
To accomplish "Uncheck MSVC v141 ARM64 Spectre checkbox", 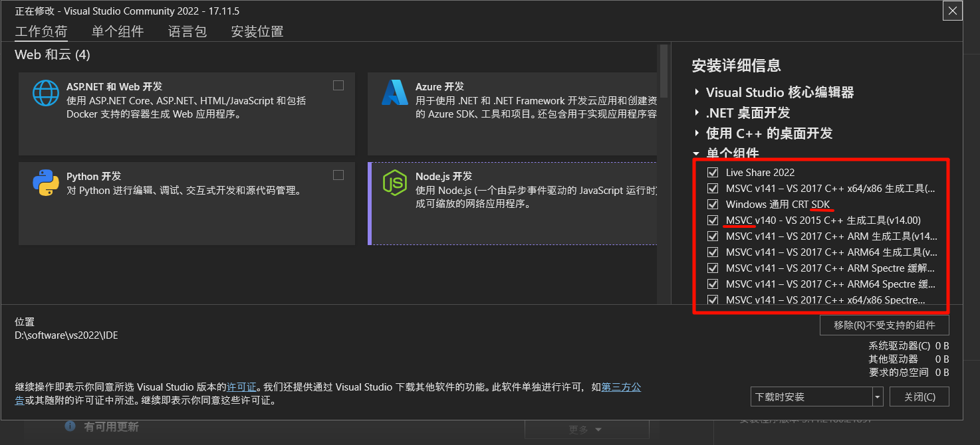I will (x=713, y=284).
